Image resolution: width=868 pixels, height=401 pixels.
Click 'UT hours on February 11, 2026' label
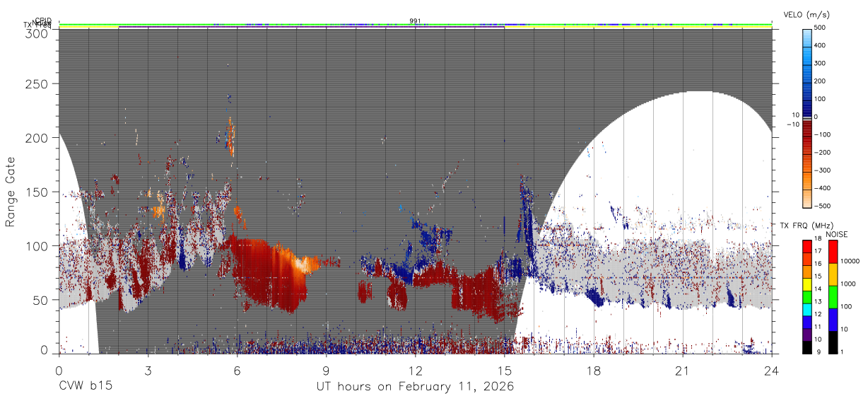[415, 387]
